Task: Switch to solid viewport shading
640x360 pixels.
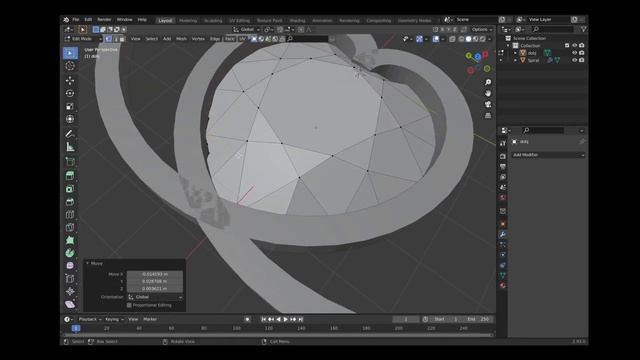Action: [469, 39]
